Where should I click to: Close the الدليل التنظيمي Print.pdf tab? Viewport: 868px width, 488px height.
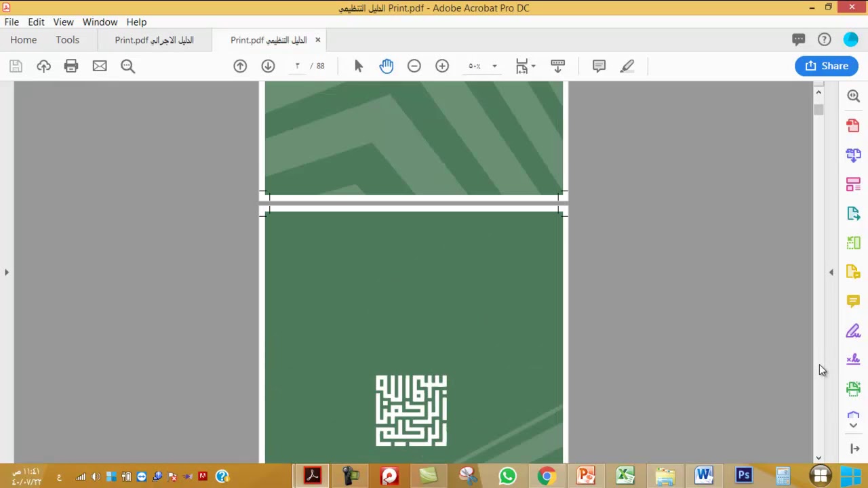(317, 40)
